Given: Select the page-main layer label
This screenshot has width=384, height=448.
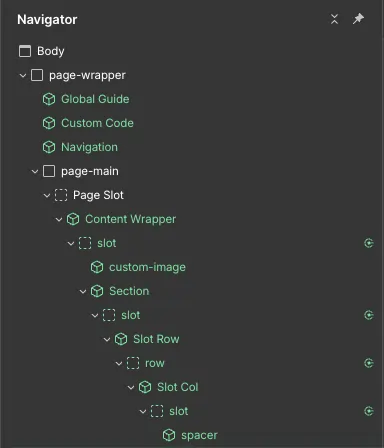Looking at the screenshot, I should [x=90, y=171].
